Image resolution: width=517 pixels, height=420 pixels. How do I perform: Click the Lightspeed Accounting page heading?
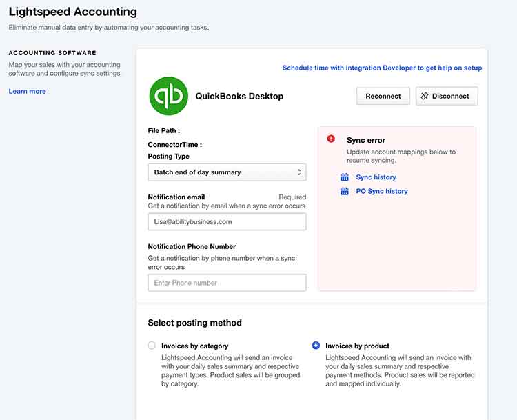(72, 12)
